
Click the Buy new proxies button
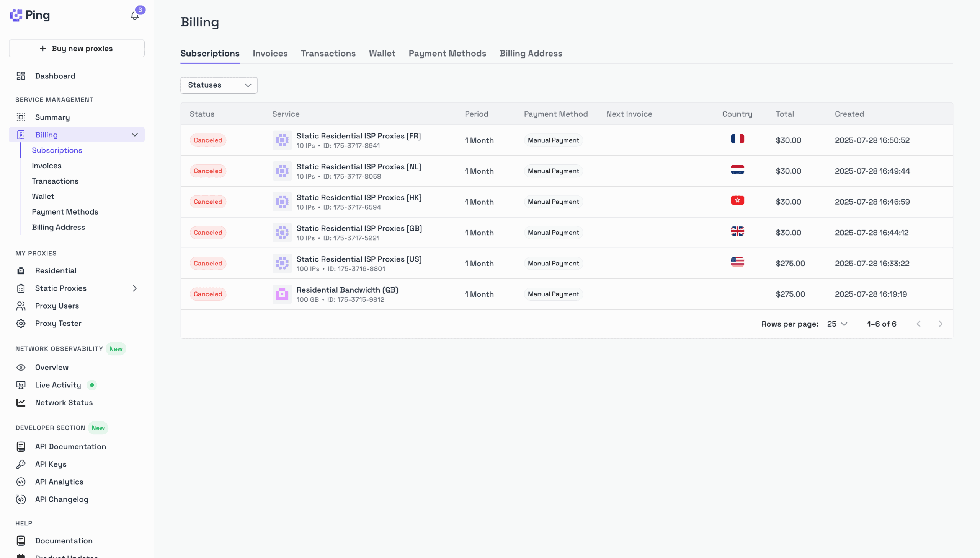(77, 49)
